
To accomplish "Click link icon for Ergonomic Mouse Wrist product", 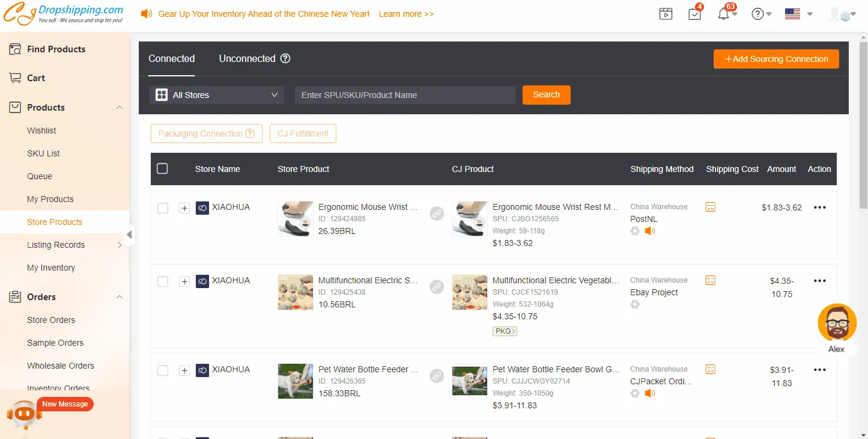I will 437,213.
